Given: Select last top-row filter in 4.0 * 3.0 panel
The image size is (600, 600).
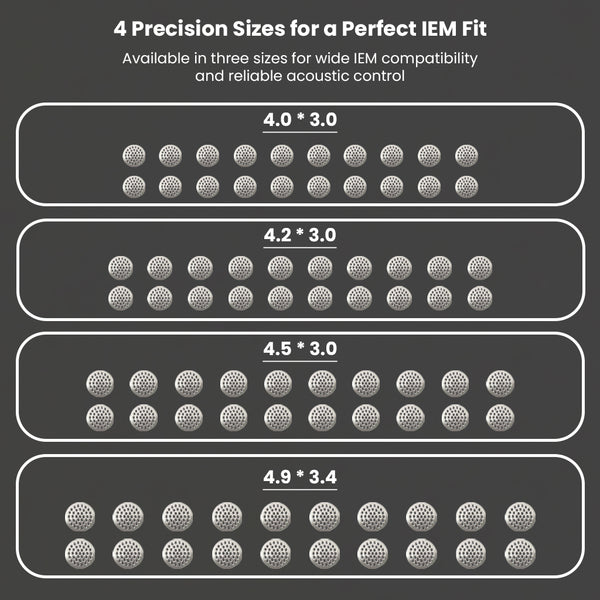Looking at the screenshot, I should tap(467, 155).
